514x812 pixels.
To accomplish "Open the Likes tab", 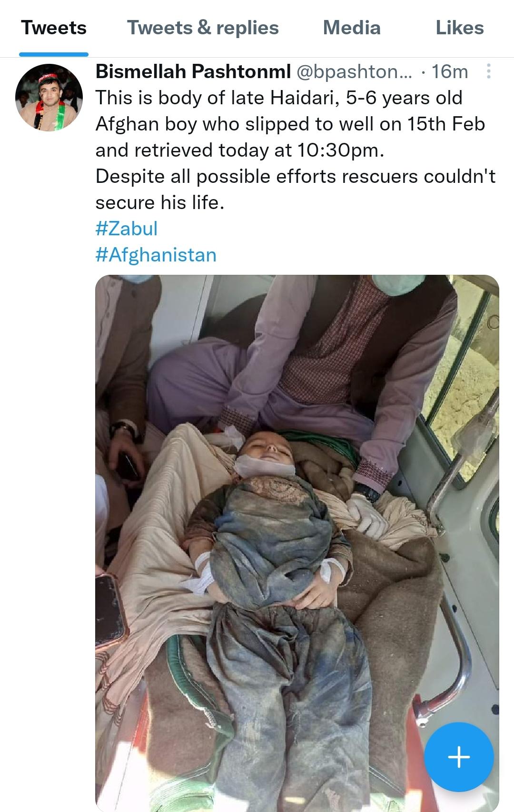I will pos(460,28).
